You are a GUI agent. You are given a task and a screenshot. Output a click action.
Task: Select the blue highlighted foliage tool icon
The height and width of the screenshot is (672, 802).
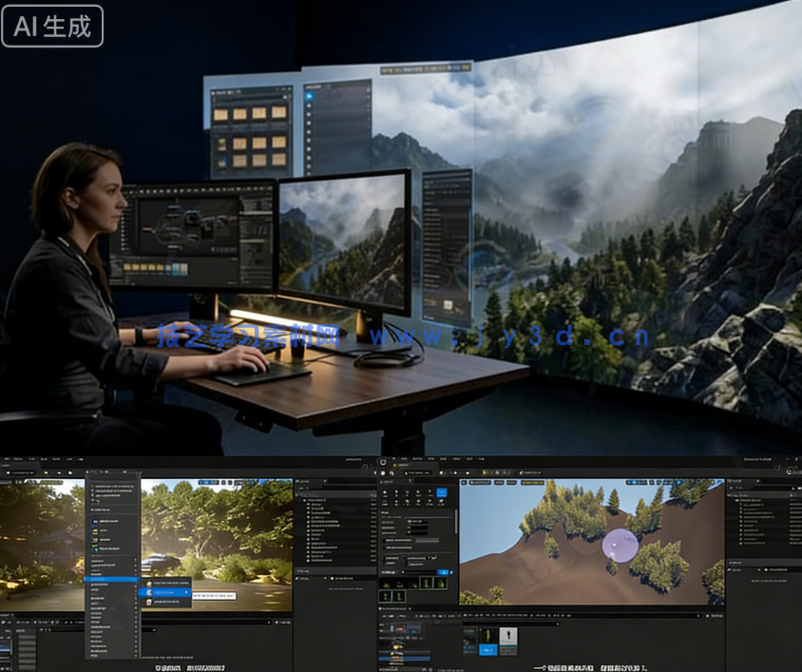440,493
